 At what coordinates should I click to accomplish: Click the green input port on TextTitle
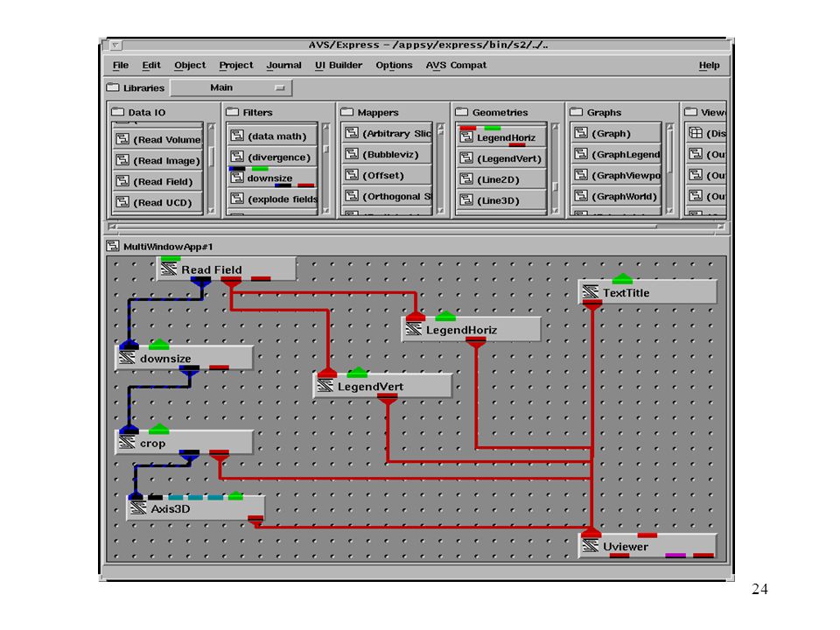(x=622, y=278)
